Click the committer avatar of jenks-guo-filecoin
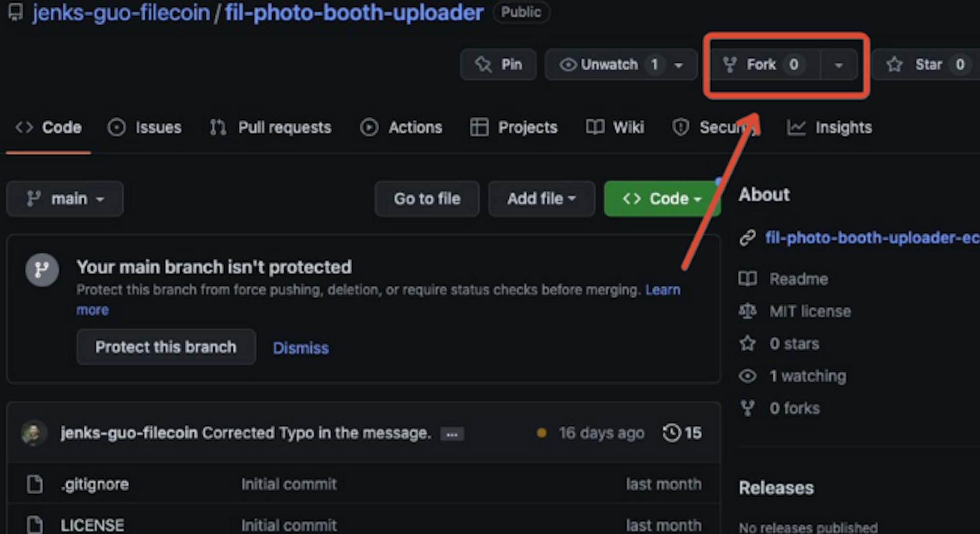 34,433
